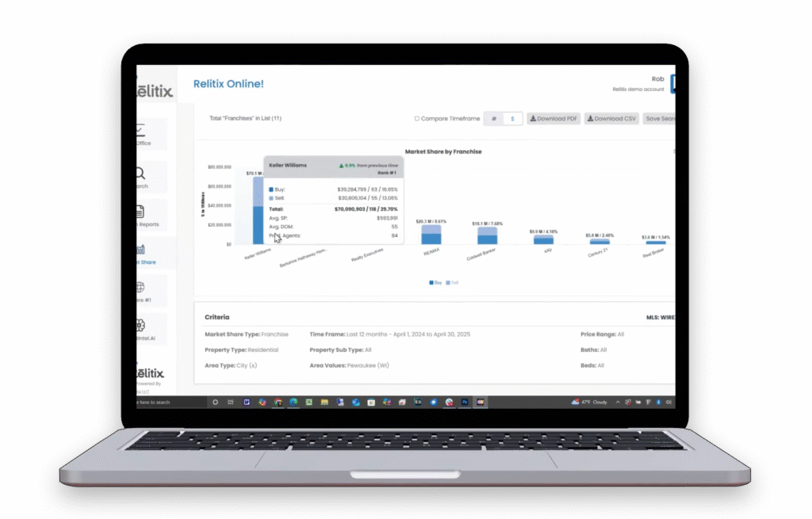Click the Property Type: Residential text

(x=241, y=349)
